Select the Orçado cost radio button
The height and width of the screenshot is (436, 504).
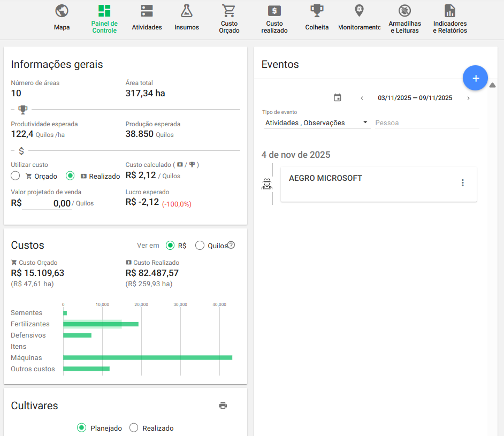16,176
